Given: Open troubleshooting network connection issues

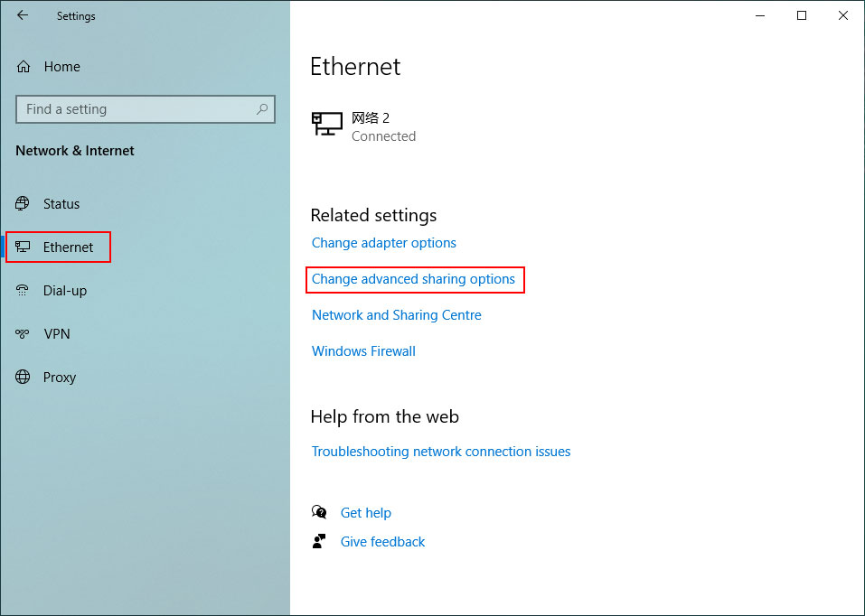Looking at the screenshot, I should 441,451.
